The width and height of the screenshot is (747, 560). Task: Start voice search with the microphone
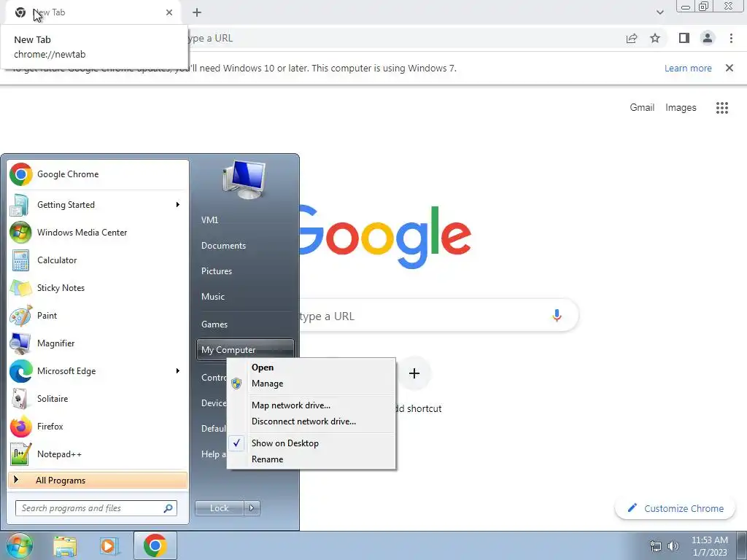click(x=557, y=315)
